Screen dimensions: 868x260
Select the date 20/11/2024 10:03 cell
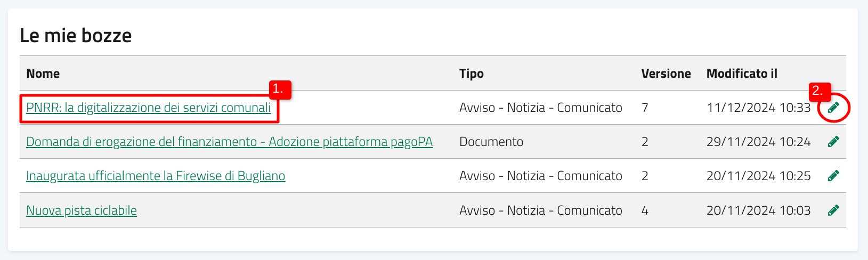(759, 210)
